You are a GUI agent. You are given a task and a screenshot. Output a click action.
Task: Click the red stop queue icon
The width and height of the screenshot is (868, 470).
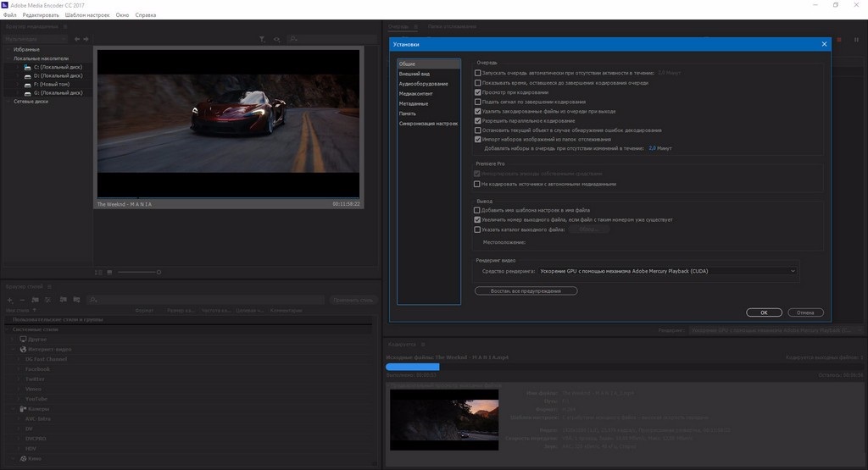pyautogui.click(x=839, y=40)
